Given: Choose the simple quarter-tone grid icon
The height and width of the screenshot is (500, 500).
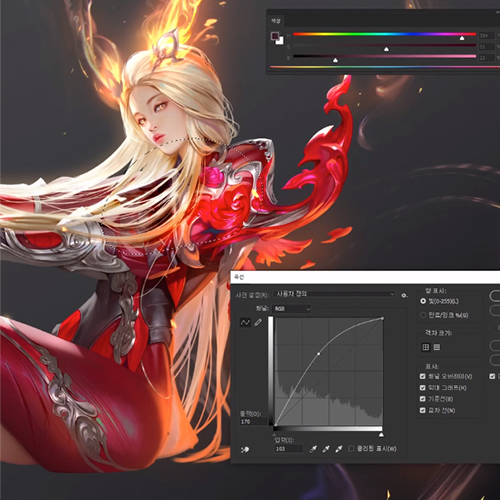Looking at the screenshot, I should point(426,347).
